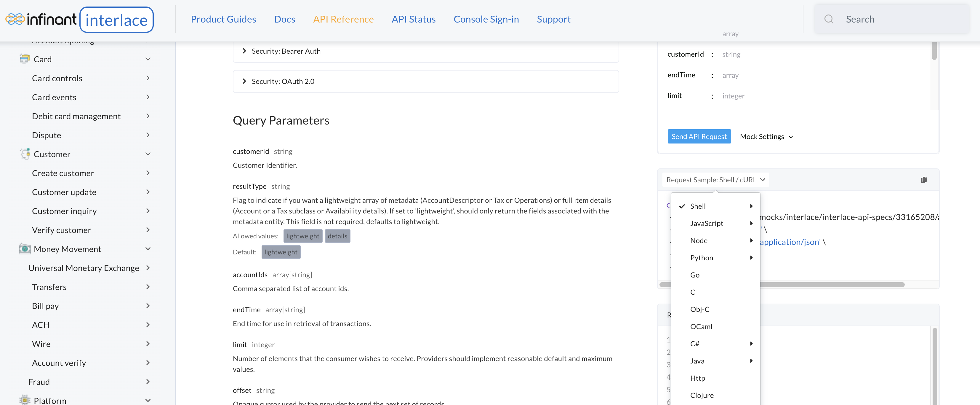Expand Card controls chevron
980x405 pixels.
pyautogui.click(x=148, y=78)
